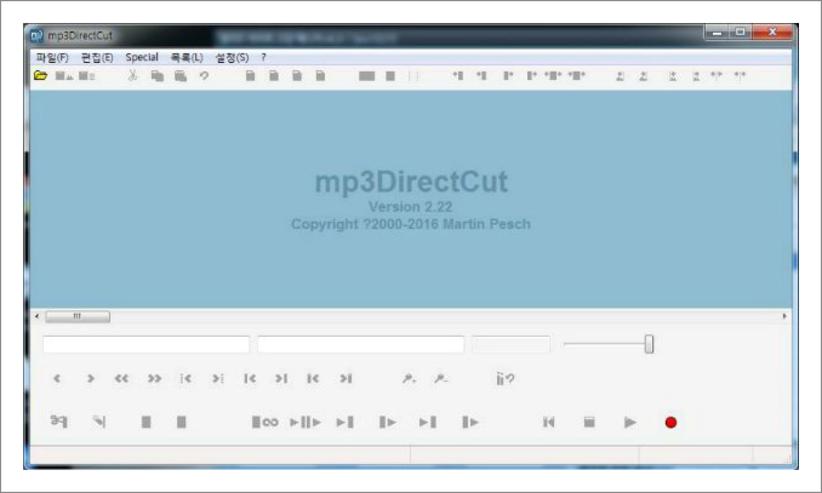
Task: Click the dotted-line next cue button
Action: (218, 378)
